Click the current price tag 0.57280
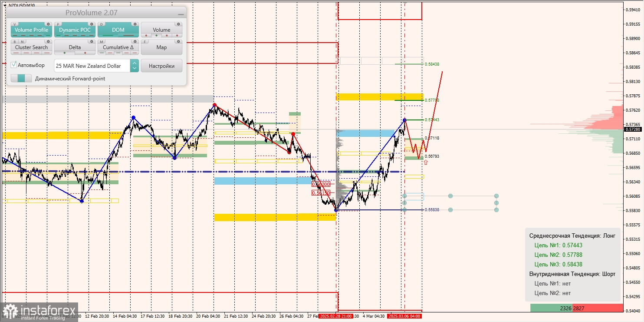The height and width of the screenshot is (322, 644). click(632, 129)
